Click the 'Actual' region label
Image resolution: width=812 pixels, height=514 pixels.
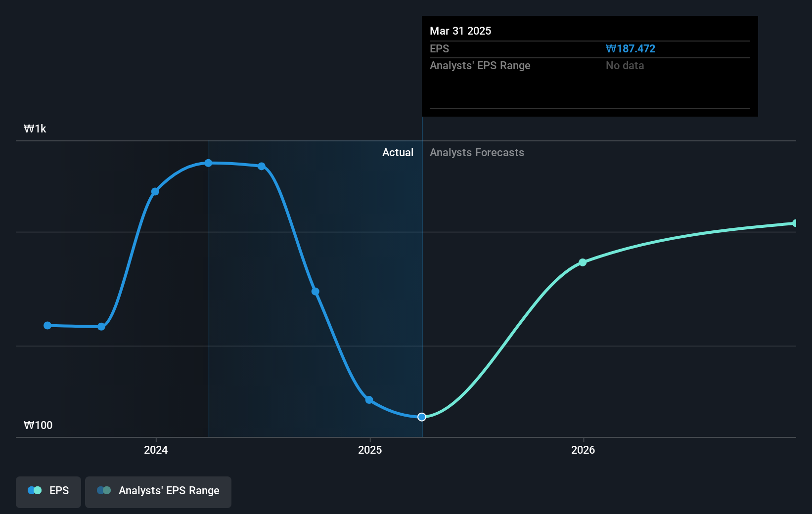tap(398, 153)
